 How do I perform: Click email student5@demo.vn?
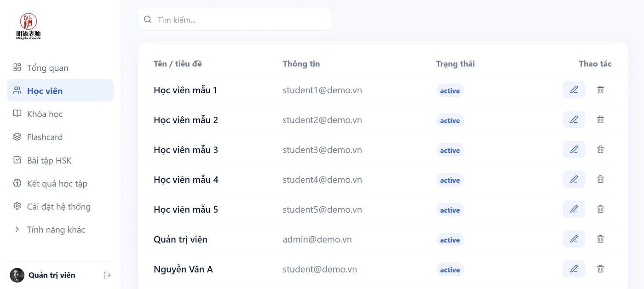tap(322, 210)
